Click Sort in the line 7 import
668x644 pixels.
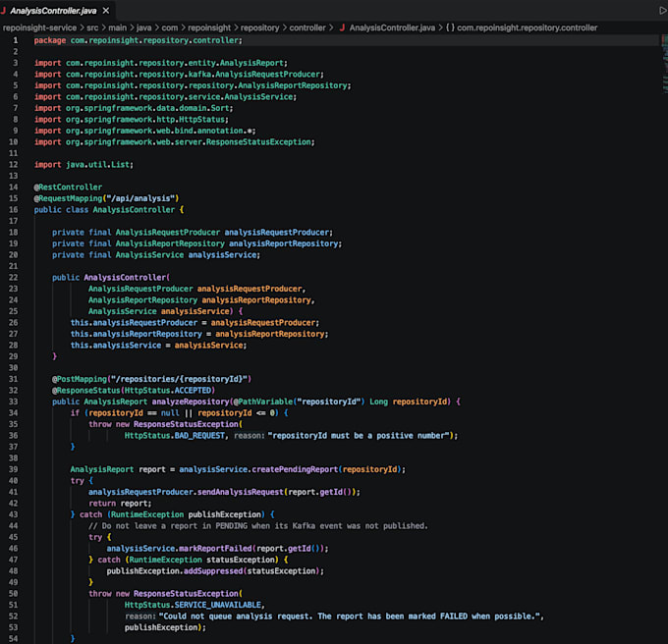point(220,108)
